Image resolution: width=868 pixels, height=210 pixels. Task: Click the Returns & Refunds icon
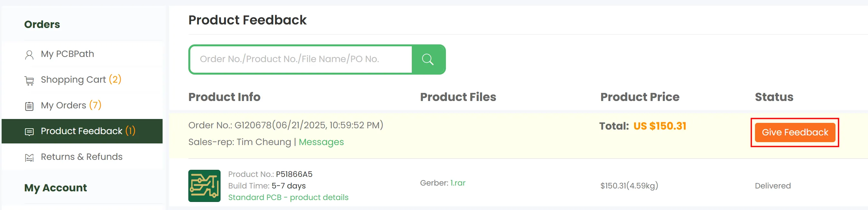(29, 157)
